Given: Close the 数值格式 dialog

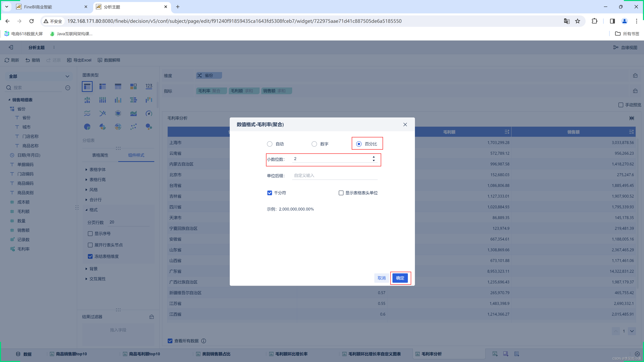Looking at the screenshot, I should click(405, 124).
